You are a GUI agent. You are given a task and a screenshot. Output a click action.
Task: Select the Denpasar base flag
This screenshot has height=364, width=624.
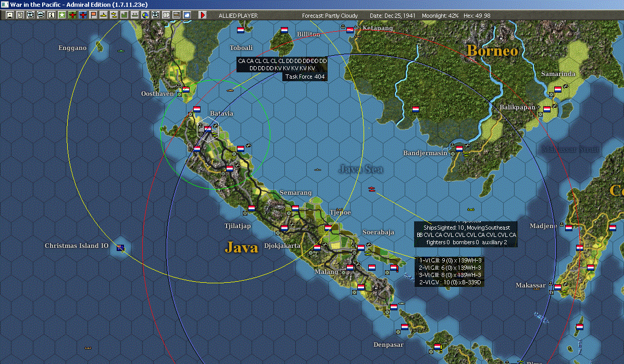point(405,327)
